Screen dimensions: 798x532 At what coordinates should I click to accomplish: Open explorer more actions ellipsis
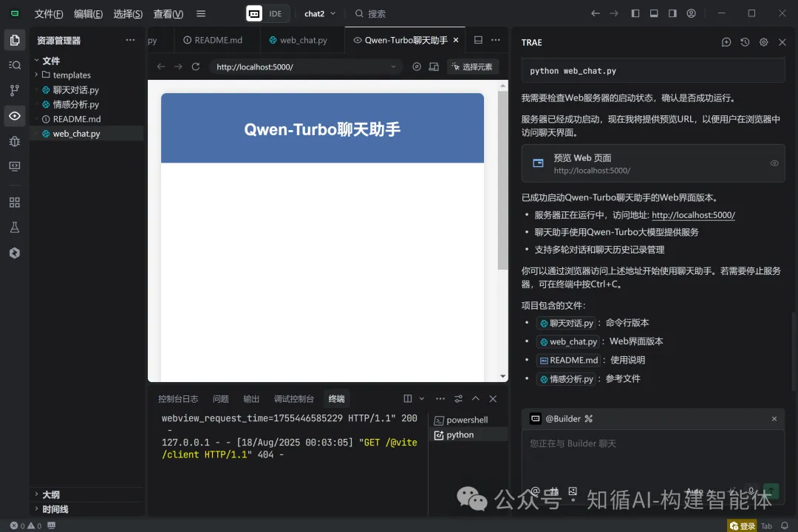[130, 40]
